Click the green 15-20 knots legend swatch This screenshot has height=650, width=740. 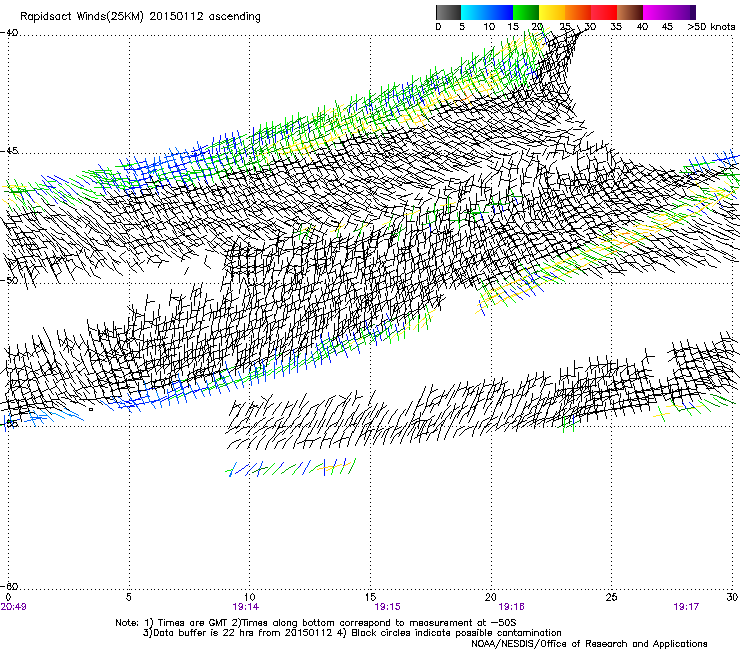tap(526, 12)
